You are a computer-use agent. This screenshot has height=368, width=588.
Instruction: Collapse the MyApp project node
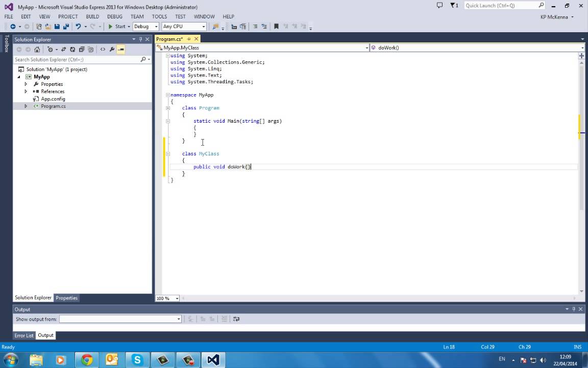[x=19, y=77]
